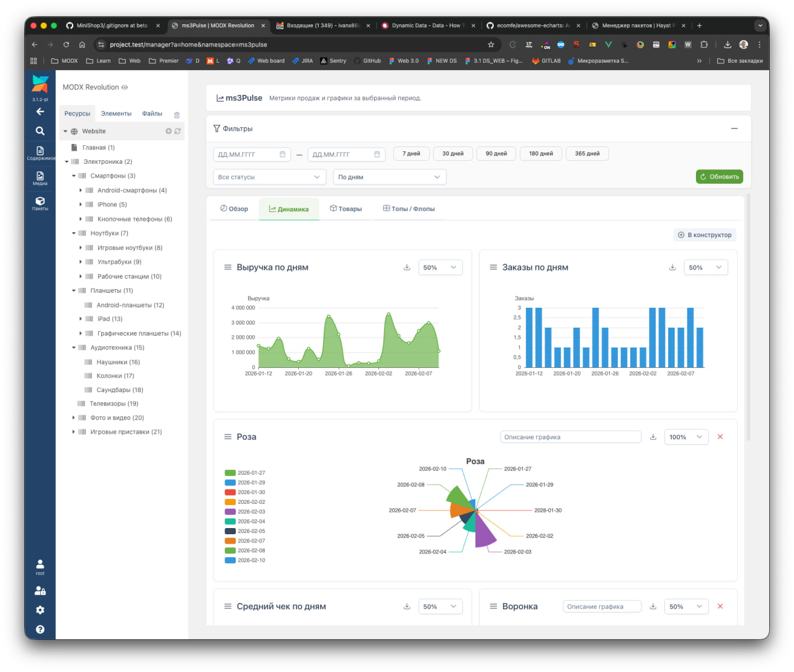Viewport: 794px width, 672px height.
Task: Open the По дням grouping dropdown
Action: point(390,177)
